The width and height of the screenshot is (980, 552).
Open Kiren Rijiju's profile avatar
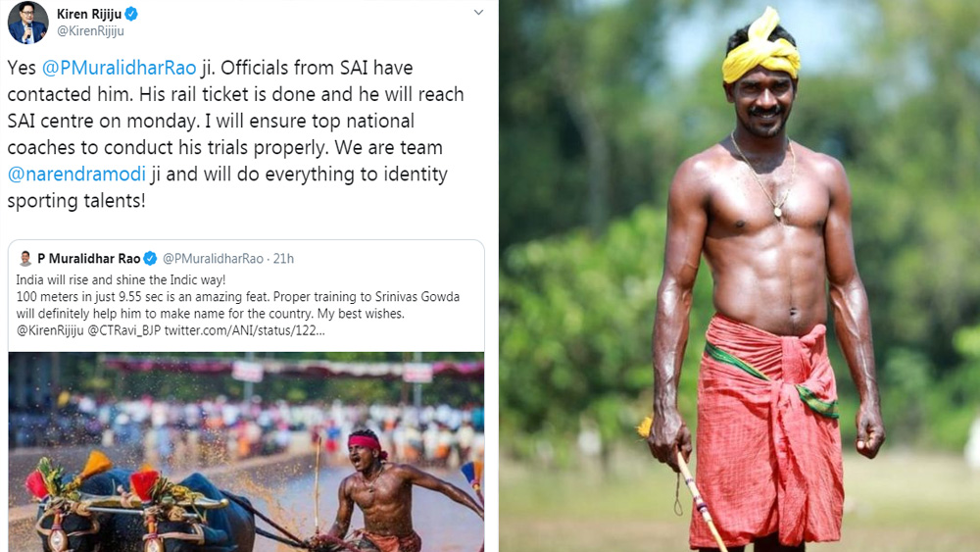[x=27, y=23]
